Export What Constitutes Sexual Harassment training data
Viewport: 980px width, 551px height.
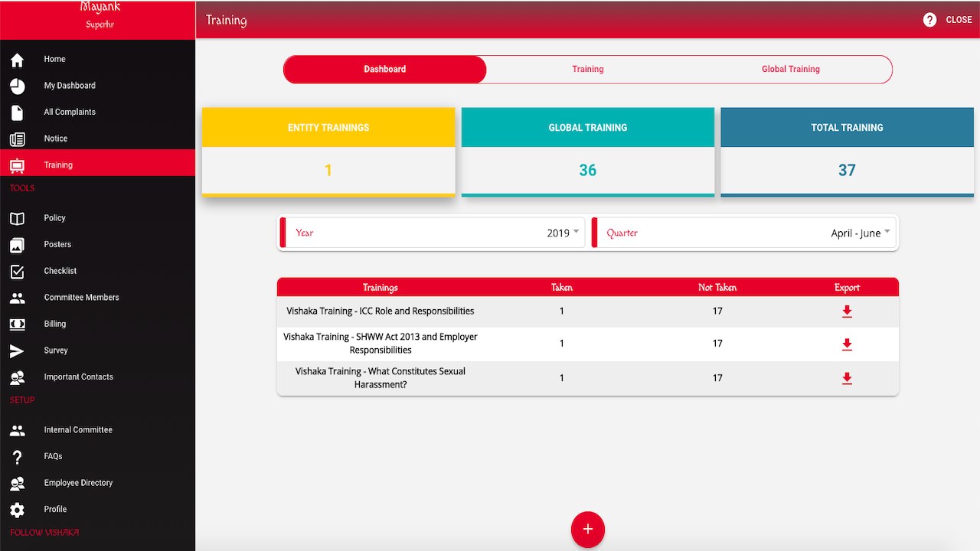847,378
